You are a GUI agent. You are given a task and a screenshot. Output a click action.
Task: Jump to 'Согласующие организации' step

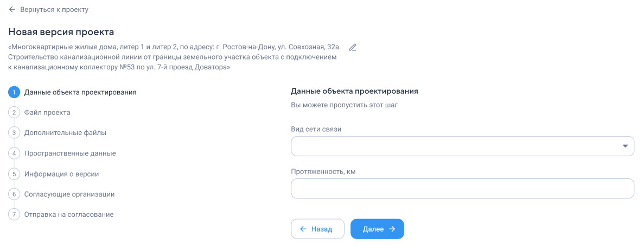(x=69, y=194)
